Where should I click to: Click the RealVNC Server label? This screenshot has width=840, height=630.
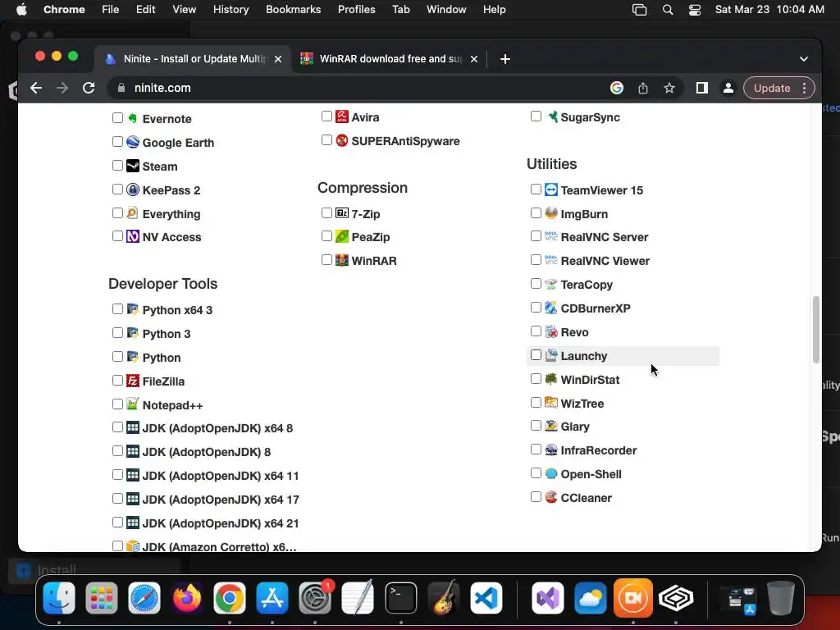pyautogui.click(x=605, y=237)
